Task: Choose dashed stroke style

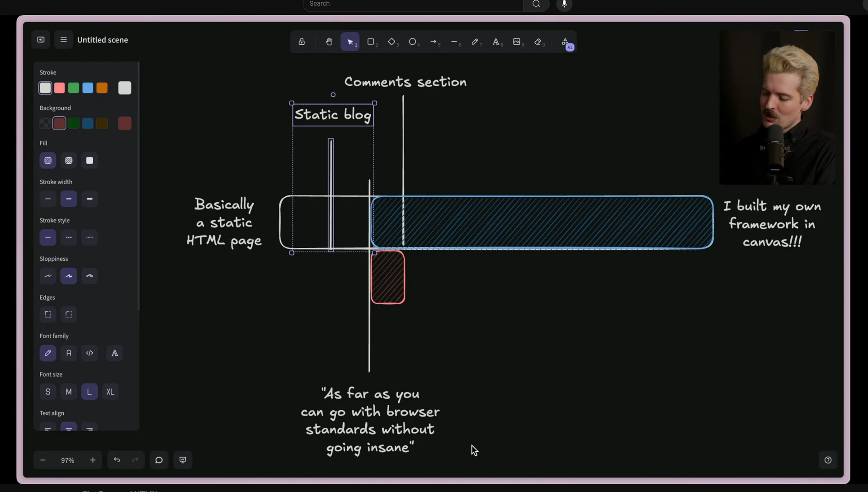Action: [x=69, y=237]
